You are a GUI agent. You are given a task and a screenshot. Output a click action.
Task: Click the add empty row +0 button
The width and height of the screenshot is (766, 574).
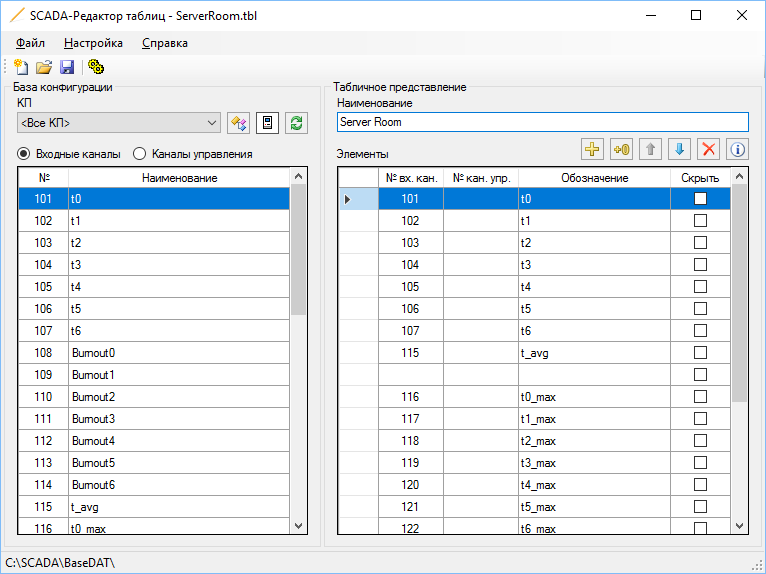point(621,149)
